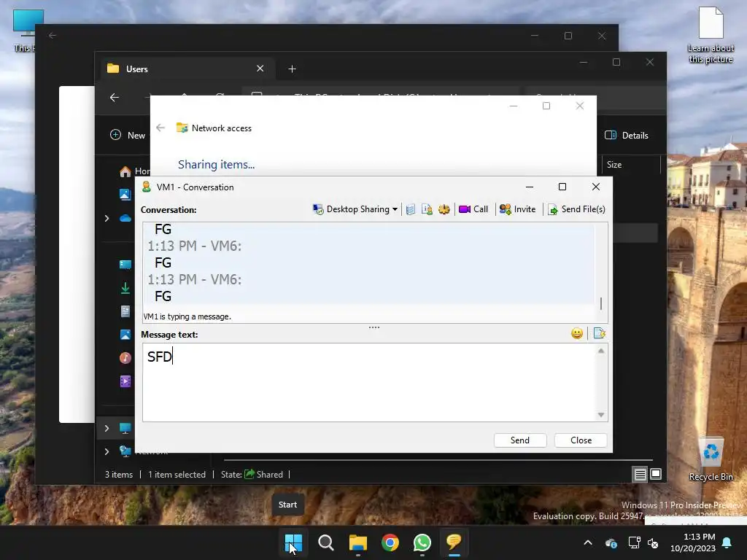Add a new tab in File Explorer
Viewport: 747px width, 560px height.
(x=292, y=69)
